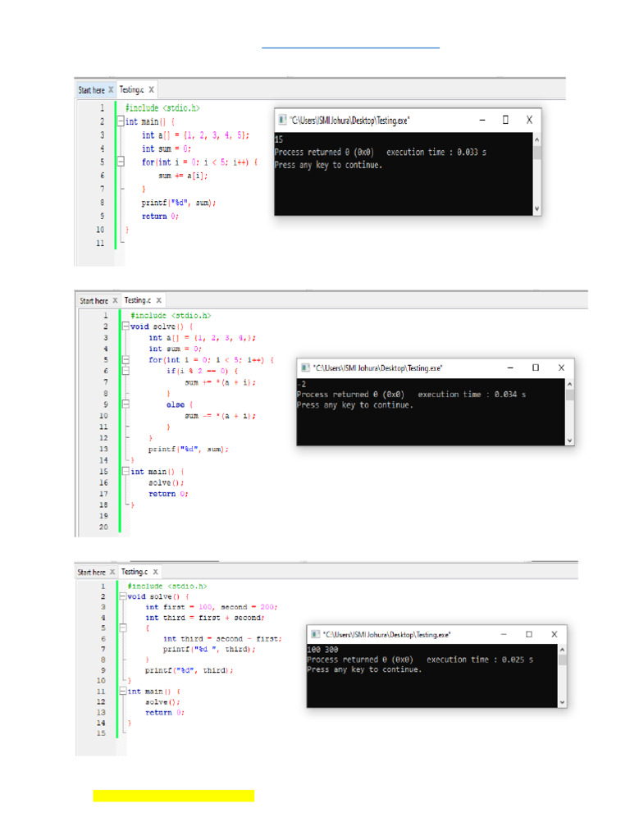
Task: Collapse the 'void solve()' fold in the bottom editor
Action: [123, 596]
